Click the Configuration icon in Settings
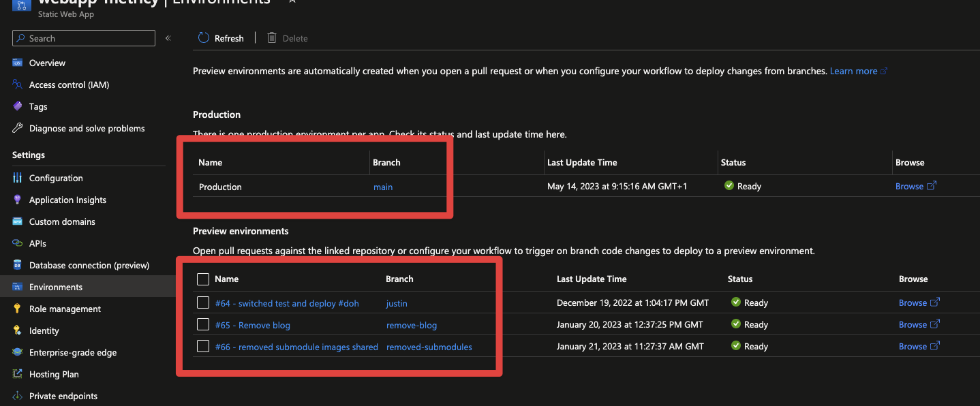Viewport: 980px width, 406px height. pyautogui.click(x=18, y=178)
